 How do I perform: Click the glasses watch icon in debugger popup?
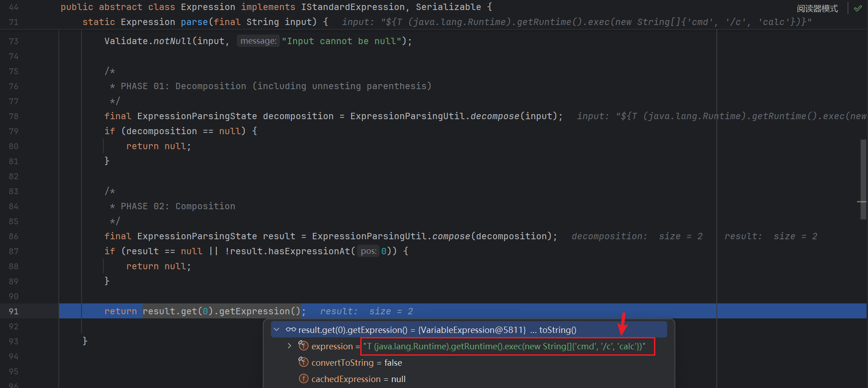(291, 330)
